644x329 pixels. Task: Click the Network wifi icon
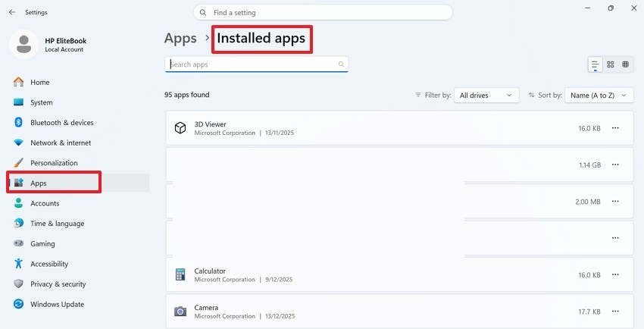tap(18, 143)
